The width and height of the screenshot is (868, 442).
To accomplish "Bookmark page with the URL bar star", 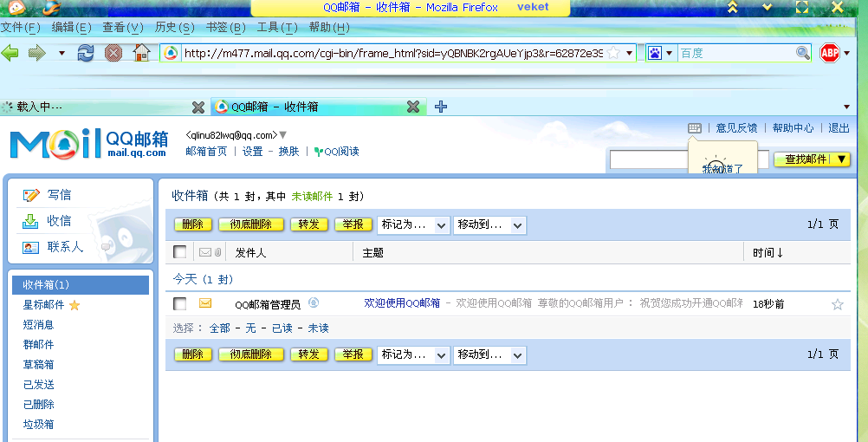I will click(x=613, y=53).
